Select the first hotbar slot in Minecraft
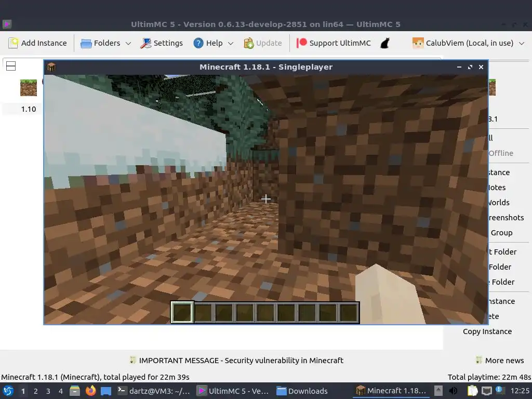The image size is (532, 399). point(182,312)
